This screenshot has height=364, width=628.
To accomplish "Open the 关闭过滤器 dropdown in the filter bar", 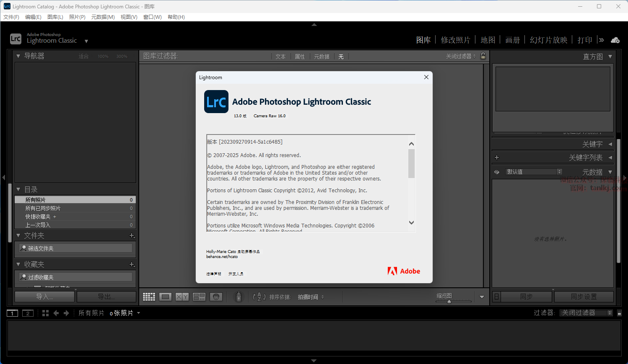I will 461,56.
